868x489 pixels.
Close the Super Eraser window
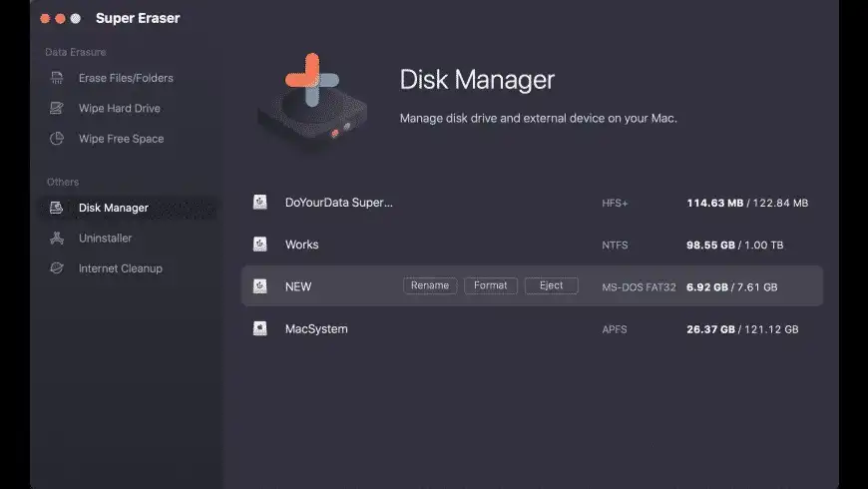45,19
